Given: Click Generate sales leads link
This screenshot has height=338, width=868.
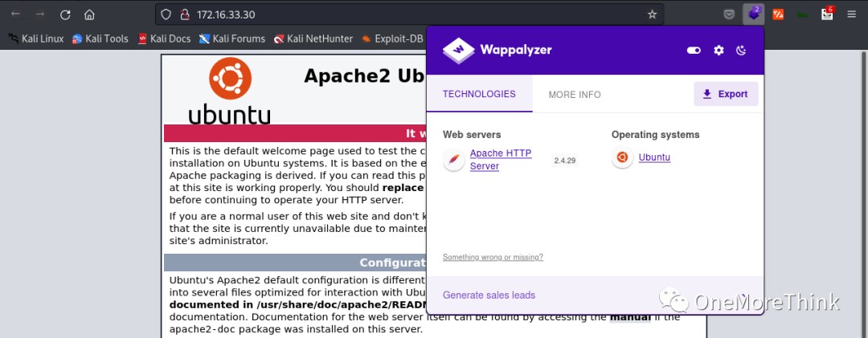Looking at the screenshot, I should (489, 295).
